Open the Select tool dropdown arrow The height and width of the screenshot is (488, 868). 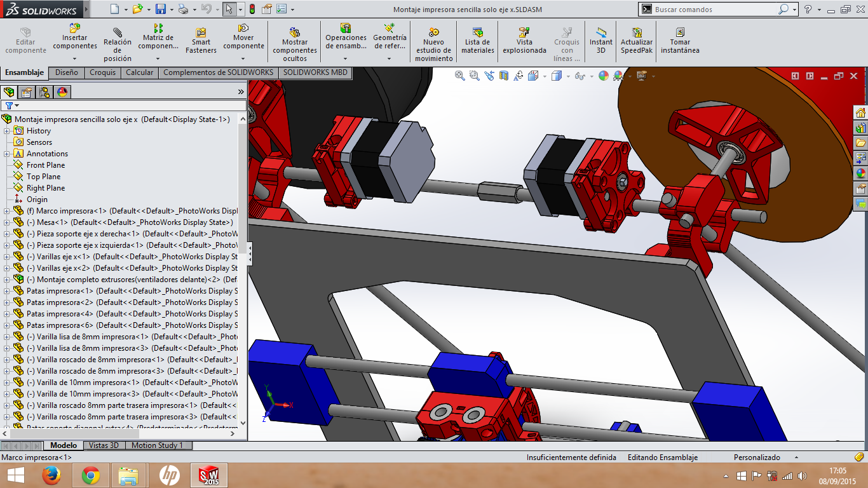click(240, 10)
